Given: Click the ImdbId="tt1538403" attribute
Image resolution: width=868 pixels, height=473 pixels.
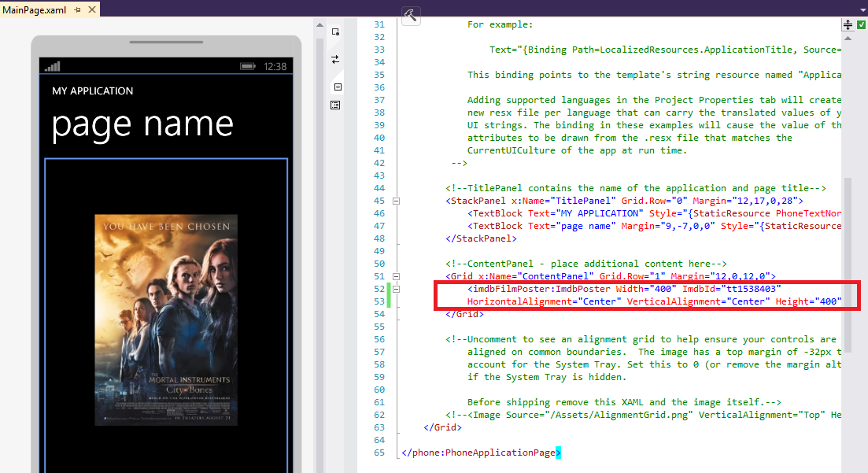Looking at the screenshot, I should pyautogui.click(x=731, y=289).
